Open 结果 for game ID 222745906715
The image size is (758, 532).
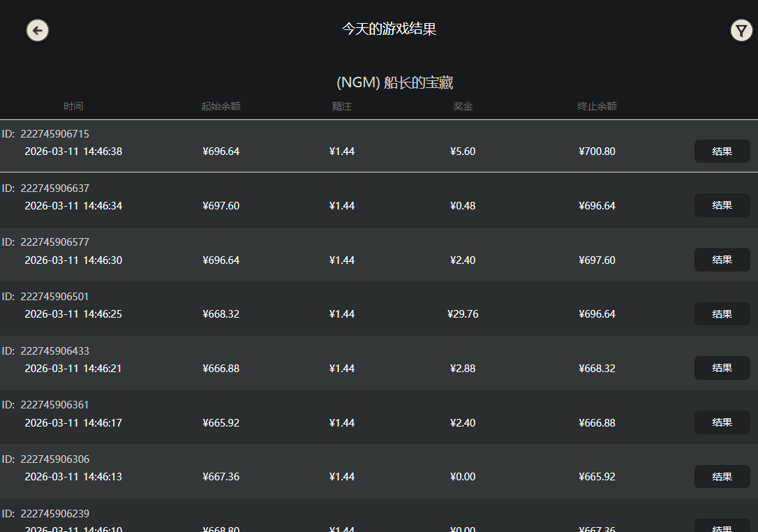coord(722,151)
